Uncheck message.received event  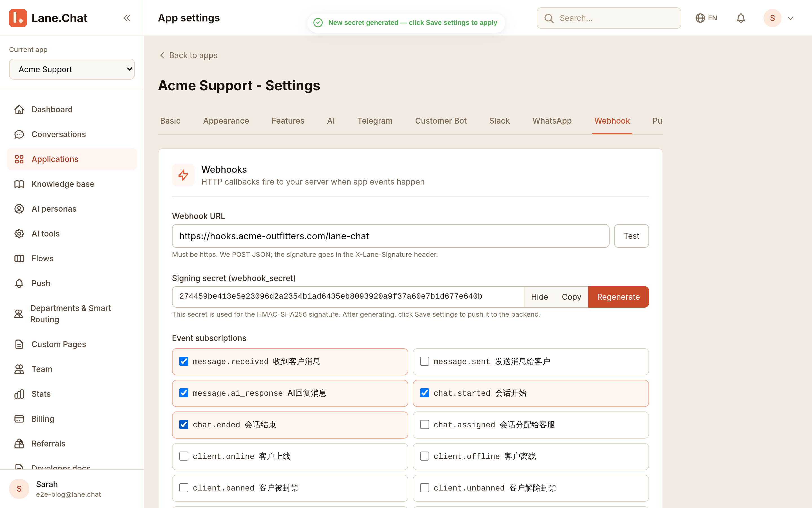184,362
